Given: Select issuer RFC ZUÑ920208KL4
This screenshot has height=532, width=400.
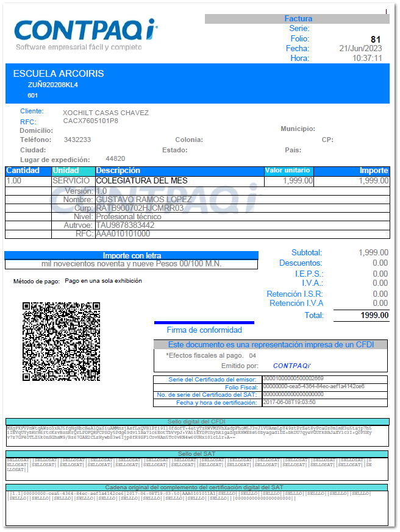Looking at the screenshot, I should (x=53, y=85).
